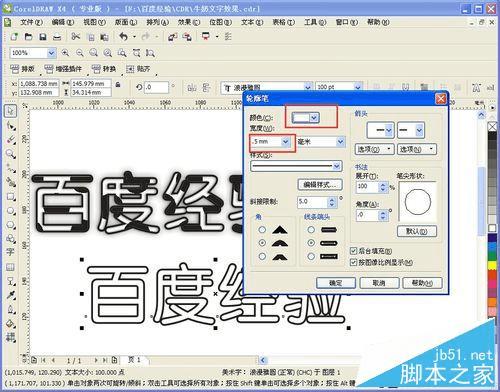Select the Fill bucket tool in toolbox
Screen dimensions: 500x392
point(11,323)
